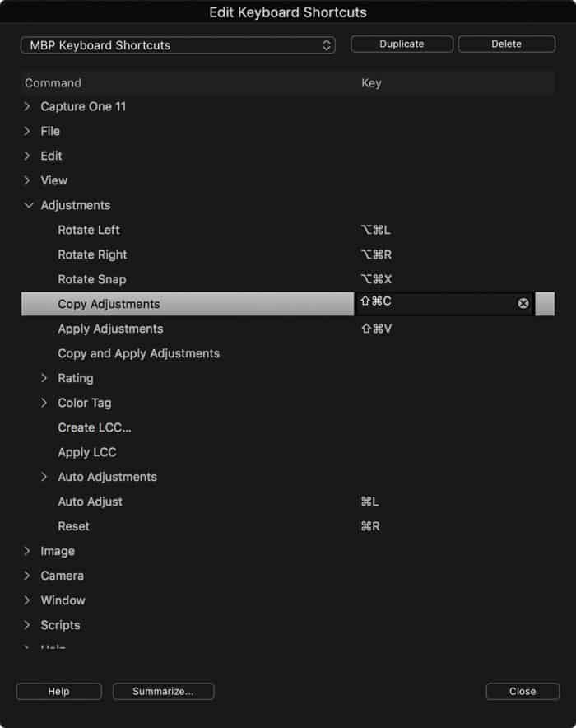Viewport: 576px width, 728px height.
Task: Expand the Color Tag subgroup
Action: pyautogui.click(x=44, y=403)
